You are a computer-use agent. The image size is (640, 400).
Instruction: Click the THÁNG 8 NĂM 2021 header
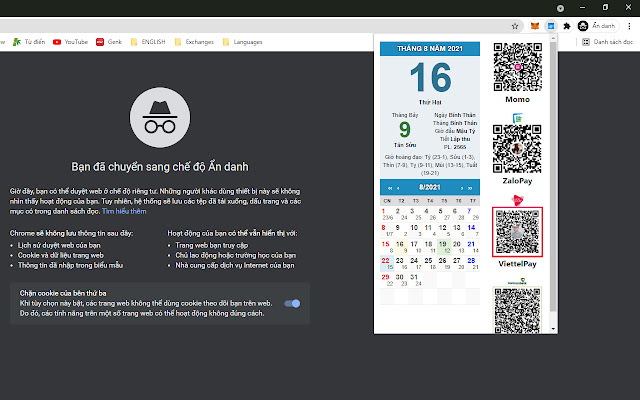pyautogui.click(x=430, y=49)
